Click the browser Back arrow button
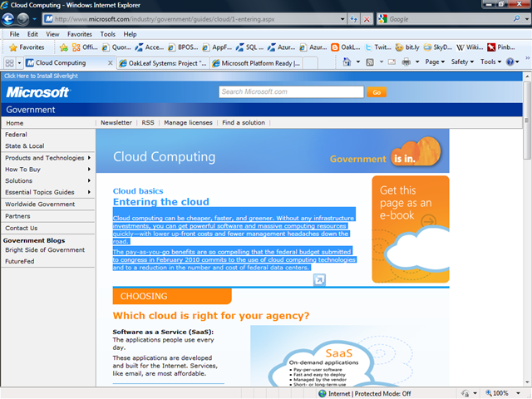 click(7, 19)
